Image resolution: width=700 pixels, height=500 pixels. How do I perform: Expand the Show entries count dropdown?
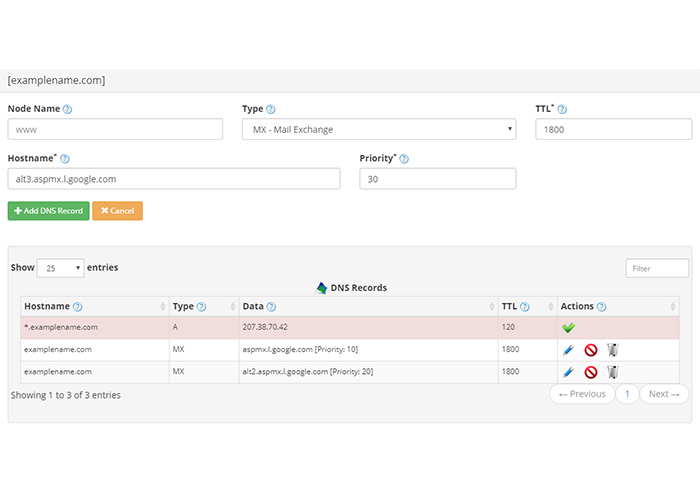(x=60, y=268)
